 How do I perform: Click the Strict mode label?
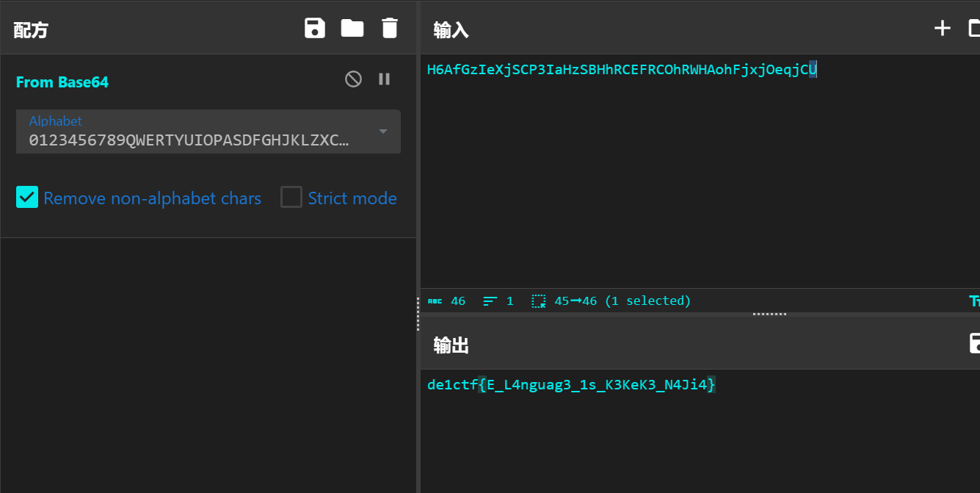coord(352,198)
